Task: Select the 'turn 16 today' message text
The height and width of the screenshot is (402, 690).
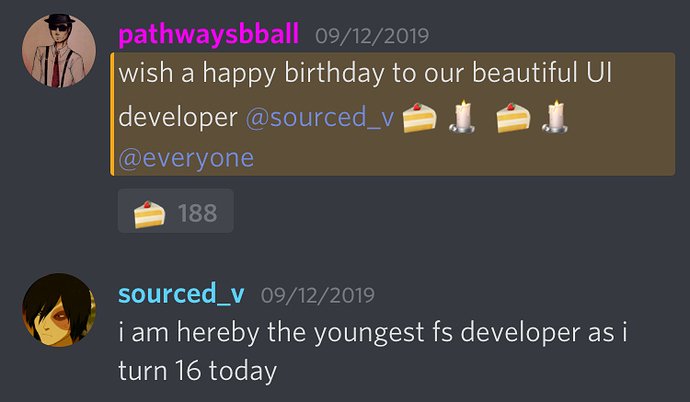Action: pyautogui.click(x=198, y=371)
